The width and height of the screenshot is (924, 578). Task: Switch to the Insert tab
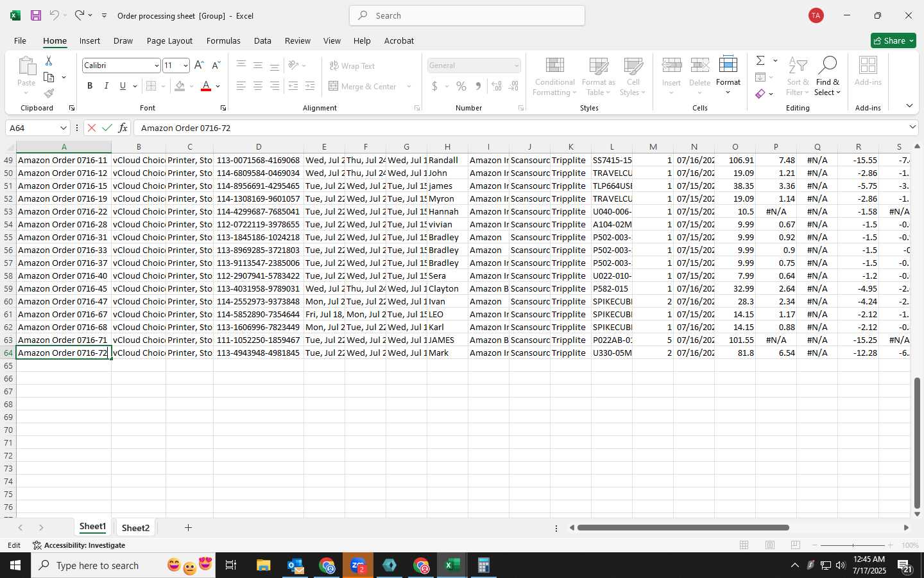[90, 40]
